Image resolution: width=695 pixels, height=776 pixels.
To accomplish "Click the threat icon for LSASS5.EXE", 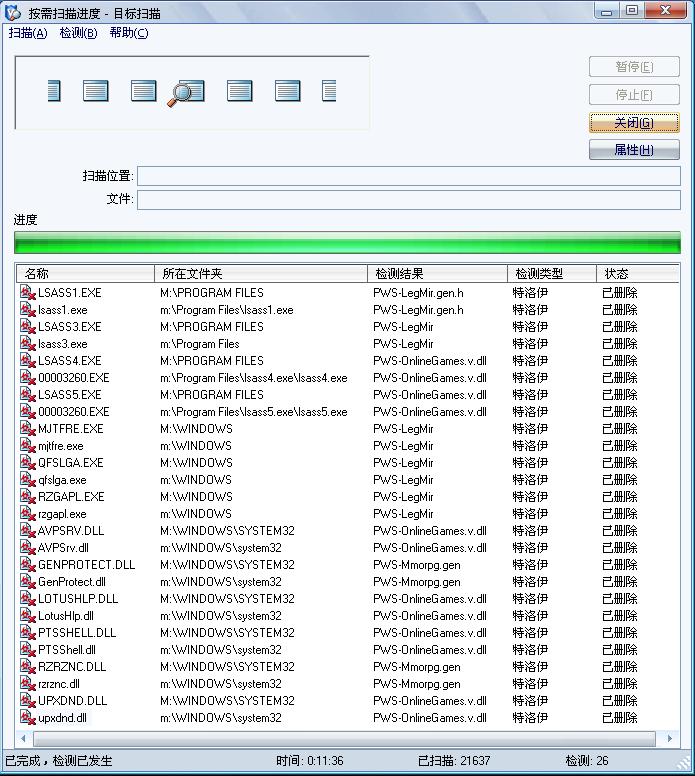I will coord(27,394).
